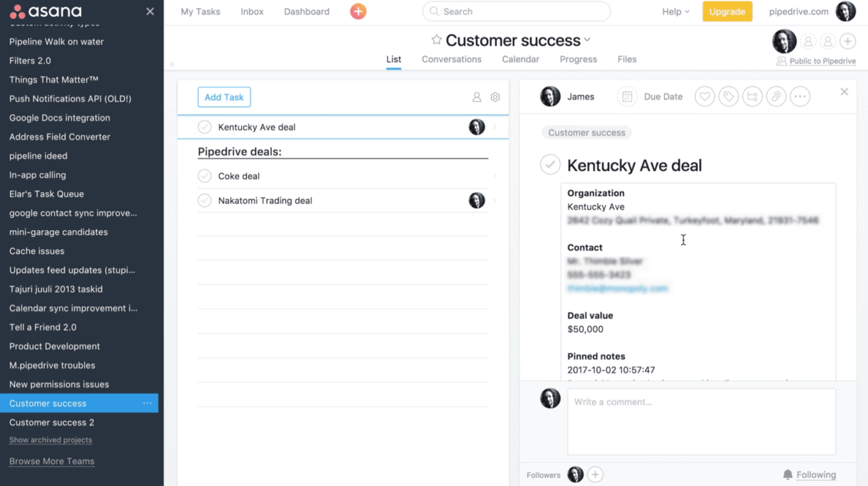Mark Nakatomi Trading deal complete
This screenshot has width=868, height=486.
click(205, 200)
